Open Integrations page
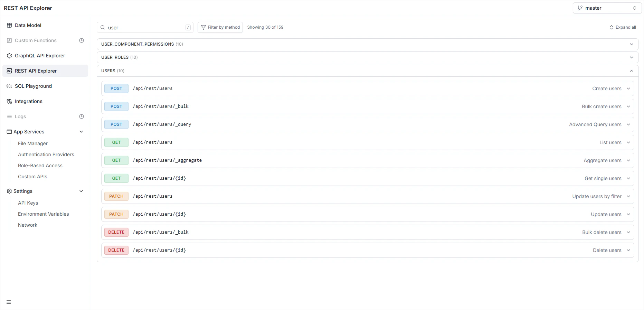 tap(45, 101)
